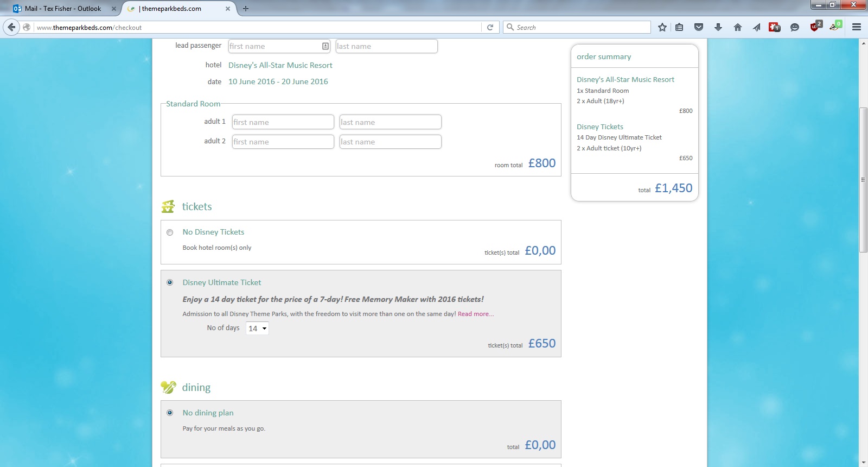Reload the page with the refresh icon
This screenshot has height=467, width=868.
tap(490, 27)
